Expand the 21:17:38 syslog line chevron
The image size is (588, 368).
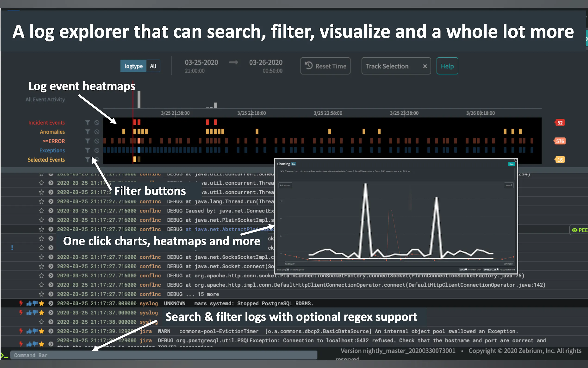51,322
